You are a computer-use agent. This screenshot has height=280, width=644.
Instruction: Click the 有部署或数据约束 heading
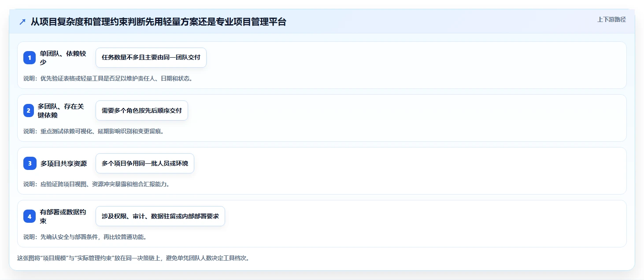63,216
